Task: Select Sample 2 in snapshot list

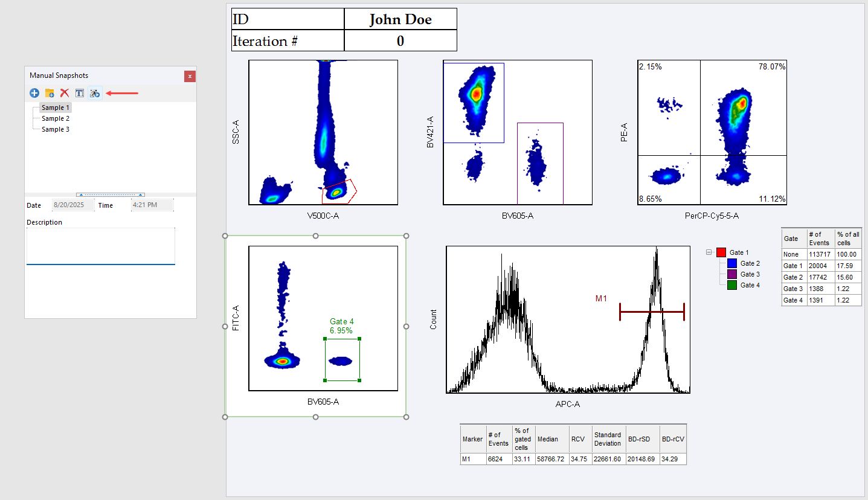Action: [x=56, y=118]
